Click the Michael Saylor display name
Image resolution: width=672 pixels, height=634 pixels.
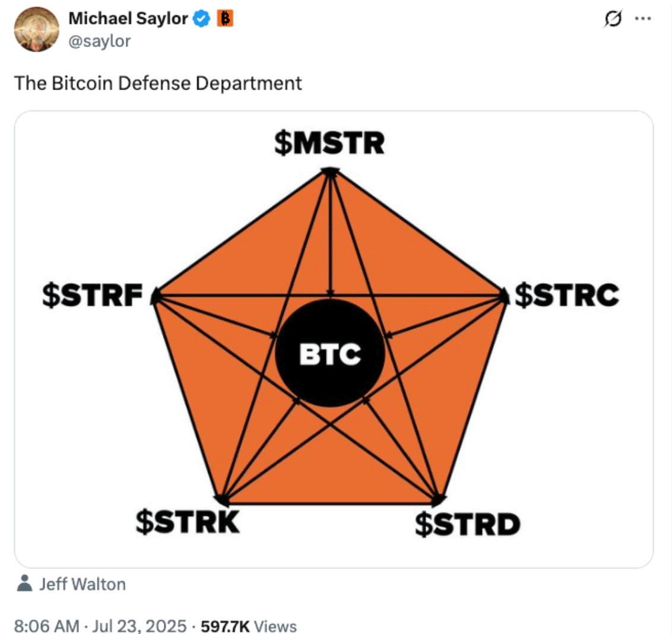pos(128,18)
